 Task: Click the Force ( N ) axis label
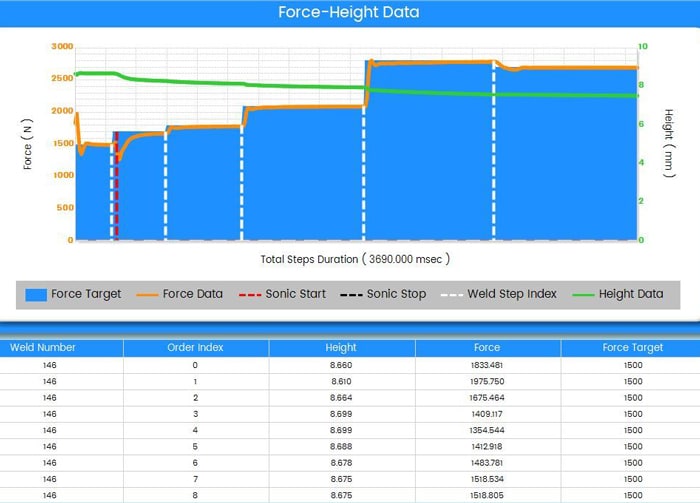29,143
